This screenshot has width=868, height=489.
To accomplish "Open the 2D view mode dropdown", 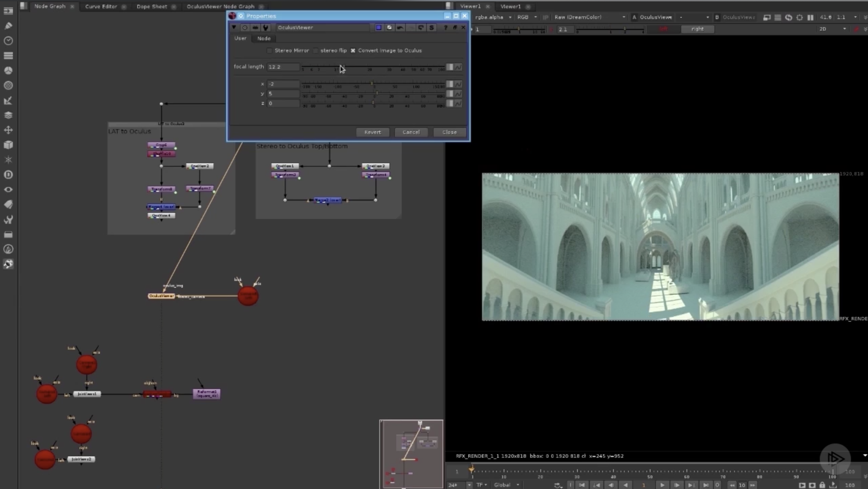I will click(833, 29).
